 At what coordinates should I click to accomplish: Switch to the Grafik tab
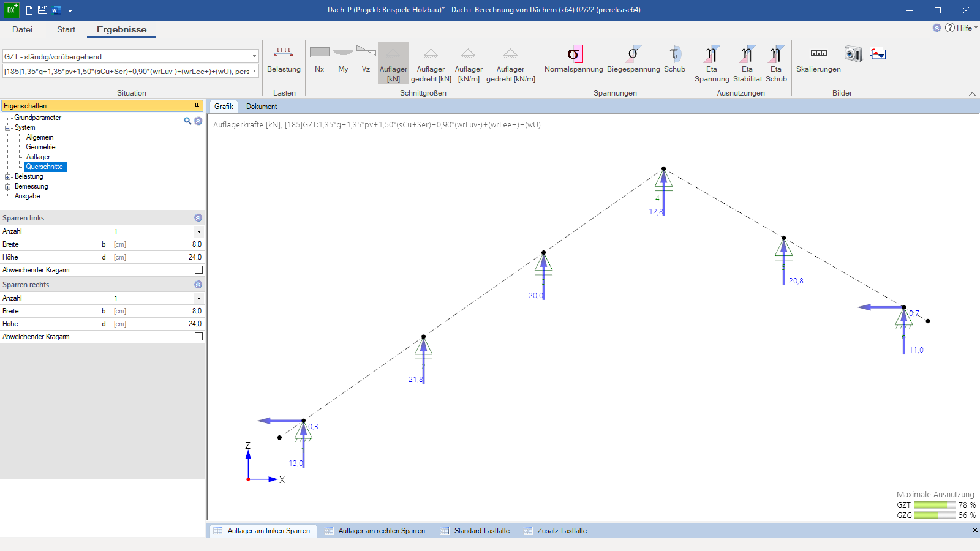click(224, 107)
